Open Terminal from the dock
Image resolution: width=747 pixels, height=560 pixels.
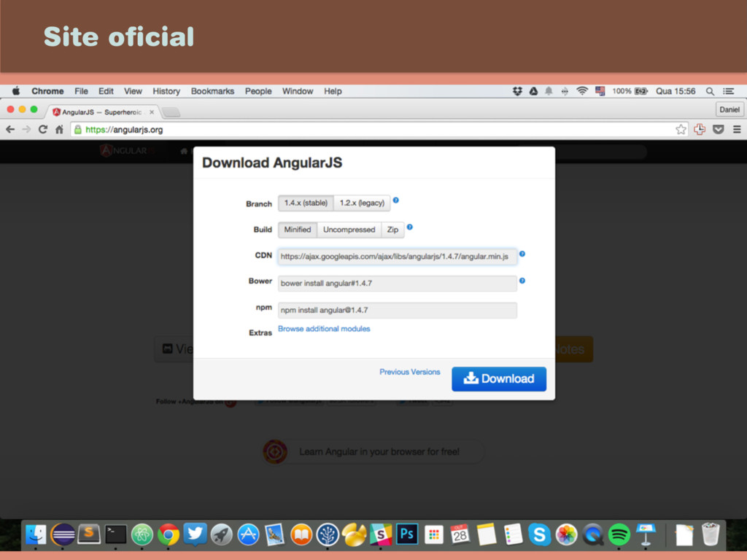pyautogui.click(x=116, y=534)
